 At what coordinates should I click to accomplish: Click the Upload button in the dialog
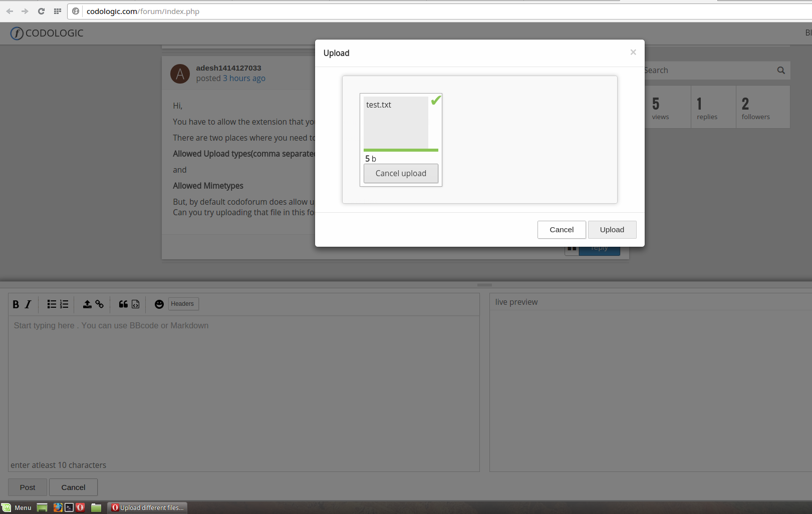(x=612, y=230)
